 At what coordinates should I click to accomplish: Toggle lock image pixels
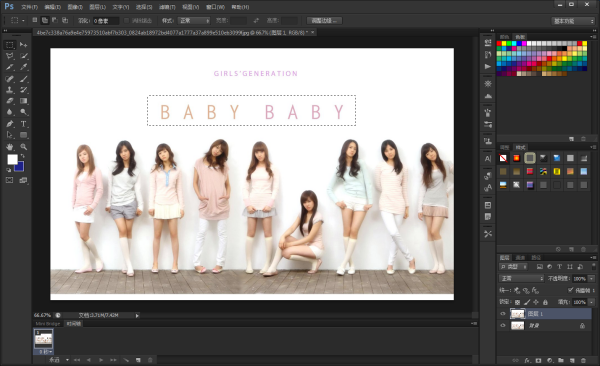(527, 302)
